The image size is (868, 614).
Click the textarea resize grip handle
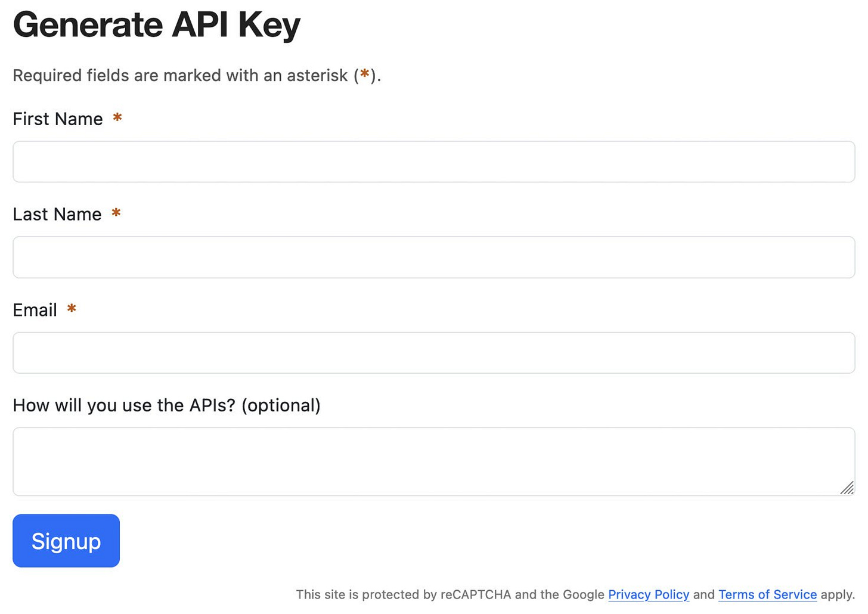pyautogui.click(x=847, y=489)
